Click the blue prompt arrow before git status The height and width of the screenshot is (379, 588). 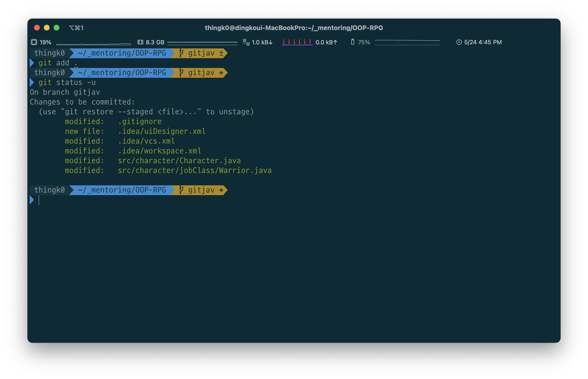tap(32, 82)
